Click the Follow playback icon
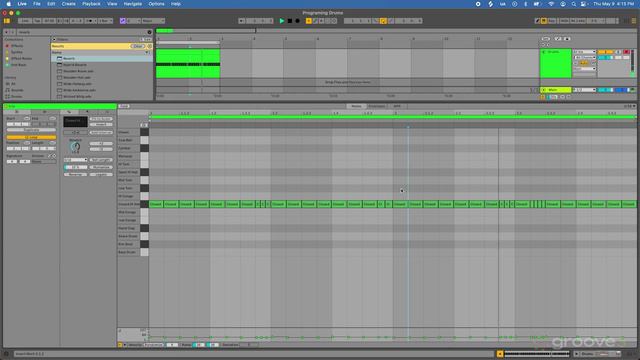The height and width of the screenshot is (360, 640). [242, 21]
